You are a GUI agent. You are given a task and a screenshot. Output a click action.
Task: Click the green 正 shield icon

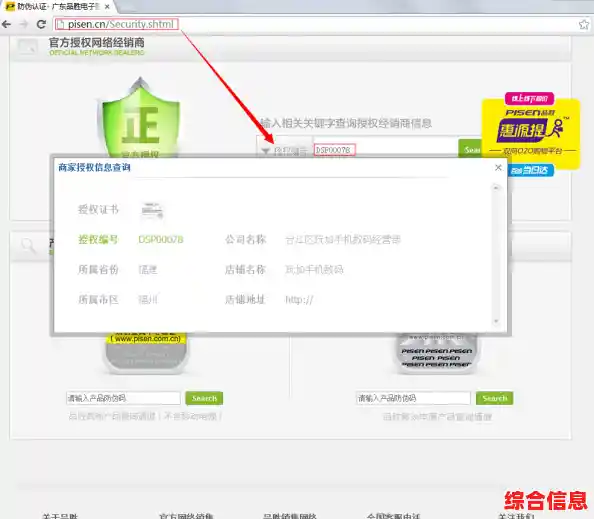[x=140, y=118]
